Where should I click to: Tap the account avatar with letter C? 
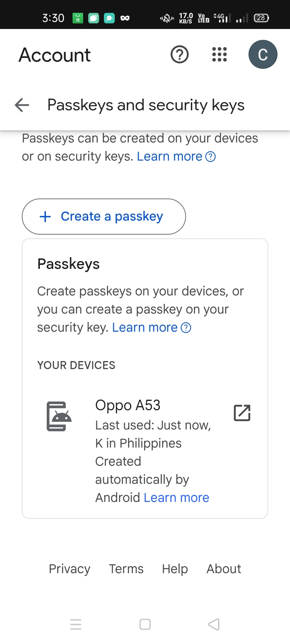[263, 54]
